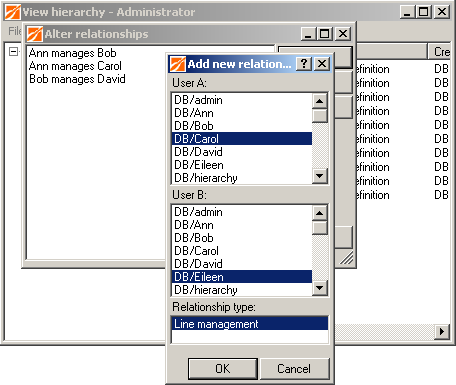The width and height of the screenshot is (456, 385).
Task: Select DB/Carol in User A list
Action: (242, 139)
